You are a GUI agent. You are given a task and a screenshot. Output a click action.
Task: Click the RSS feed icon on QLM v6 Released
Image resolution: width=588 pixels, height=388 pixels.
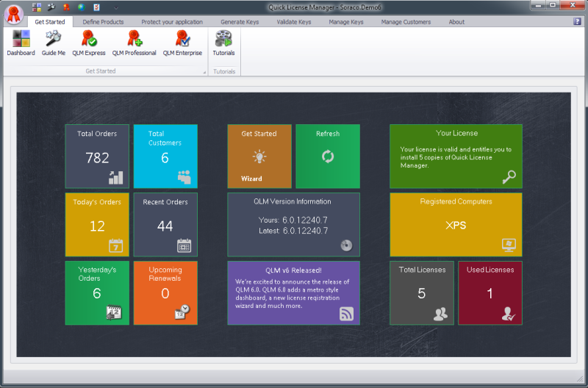pyautogui.click(x=346, y=314)
